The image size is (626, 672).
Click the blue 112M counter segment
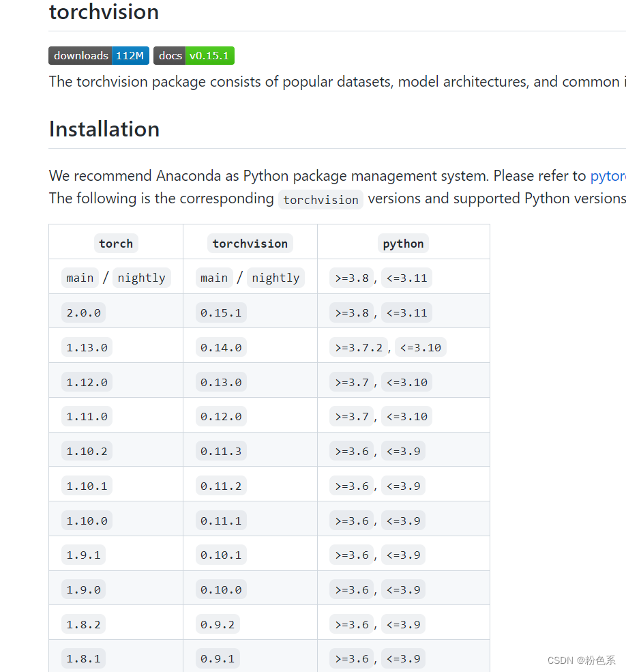pyautogui.click(x=130, y=55)
